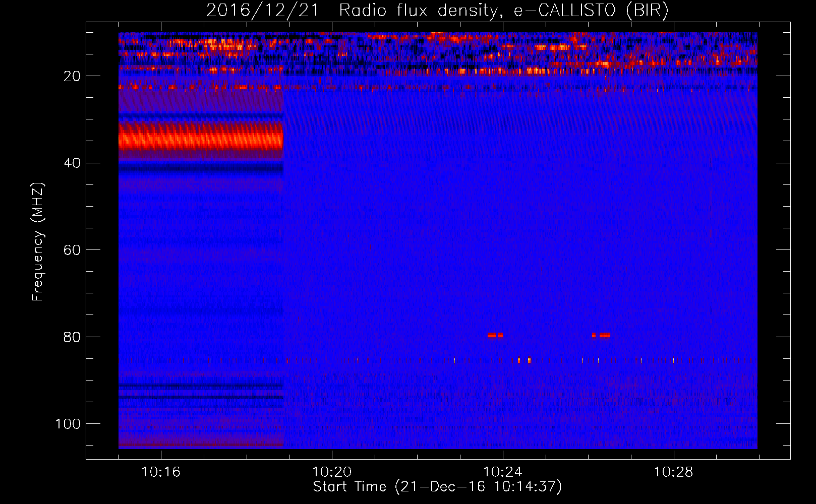
Task: Click the 80 frequency tick label
Action: (72, 337)
